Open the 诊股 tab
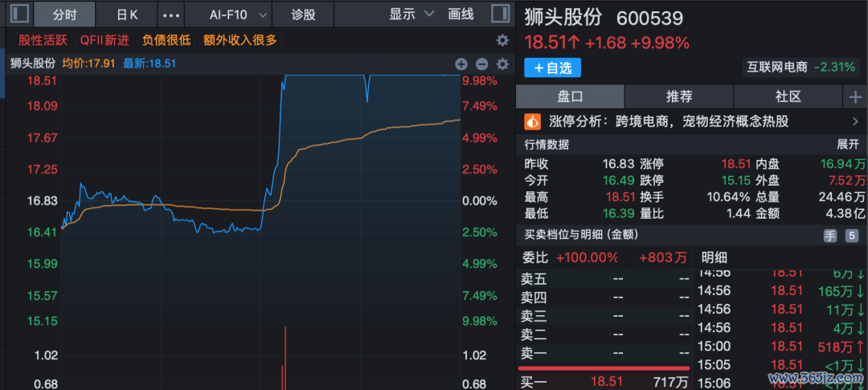 303,14
